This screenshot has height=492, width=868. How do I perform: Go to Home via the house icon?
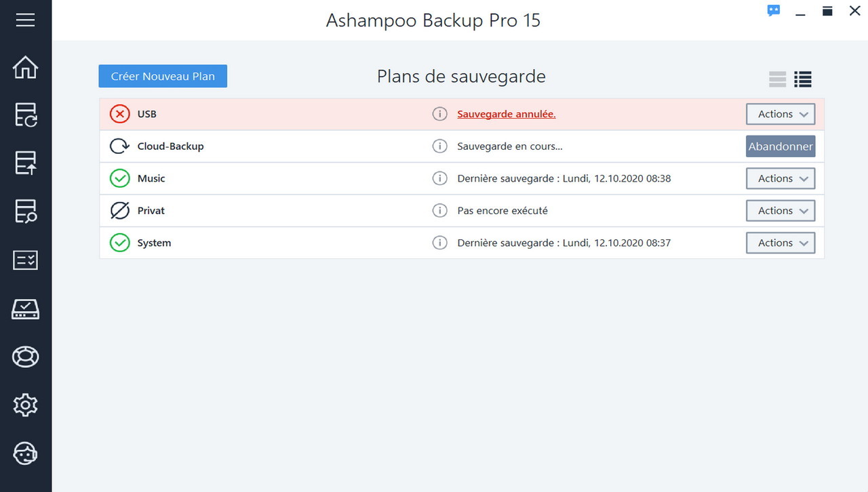[x=25, y=67]
